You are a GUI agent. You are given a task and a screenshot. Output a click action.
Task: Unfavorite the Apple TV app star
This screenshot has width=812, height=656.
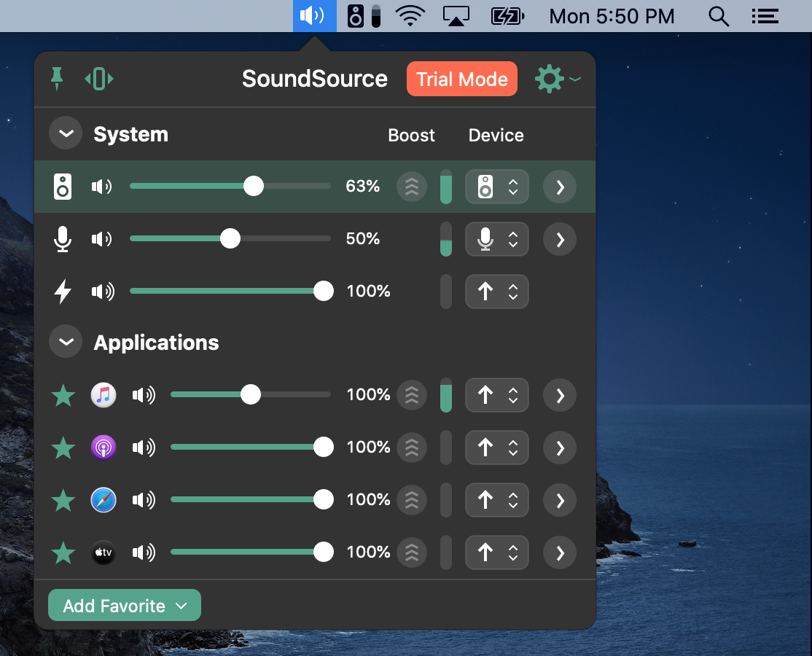click(x=63, y=553)
